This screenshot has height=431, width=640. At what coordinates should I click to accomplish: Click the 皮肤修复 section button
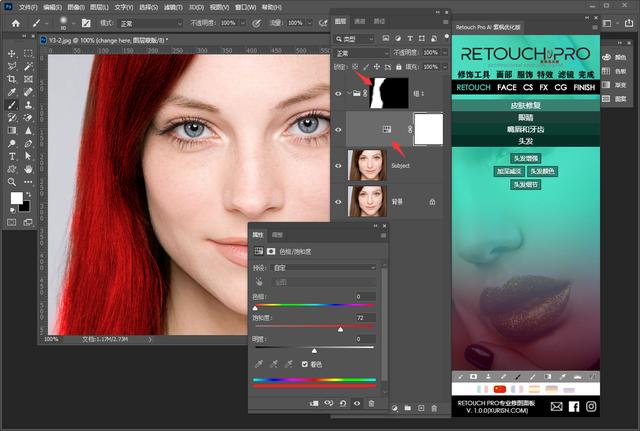[x=525, y=105]
